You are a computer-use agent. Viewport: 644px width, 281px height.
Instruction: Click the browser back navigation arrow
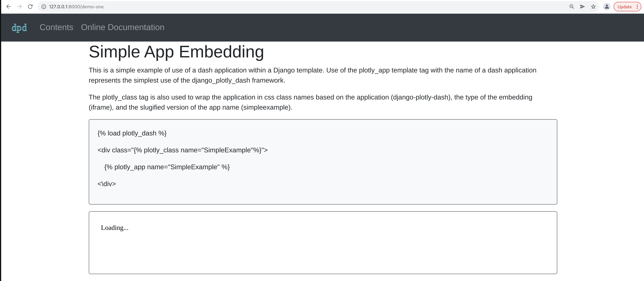(9, 7)
